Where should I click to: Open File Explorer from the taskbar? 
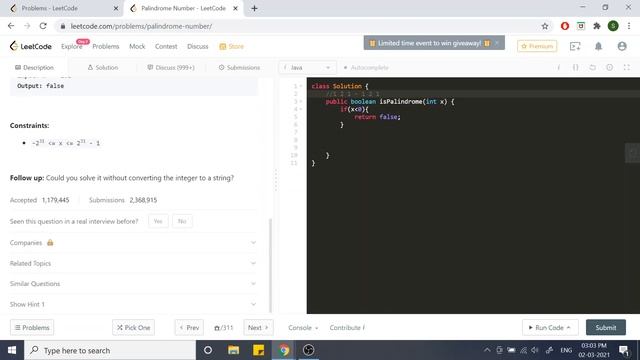[233, 350]
